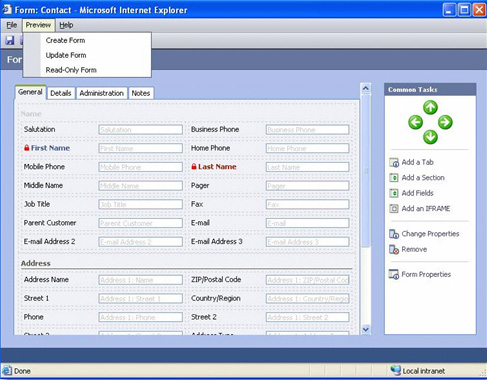The image size is (487, 380).
Task: Open the Help menu
Action: point(66,25)
